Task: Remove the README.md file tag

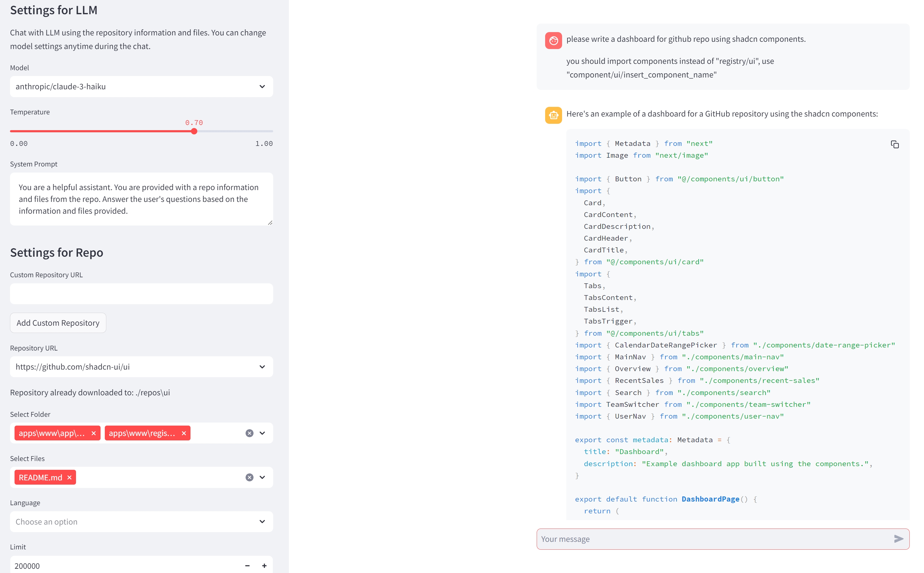Action: 69,478
